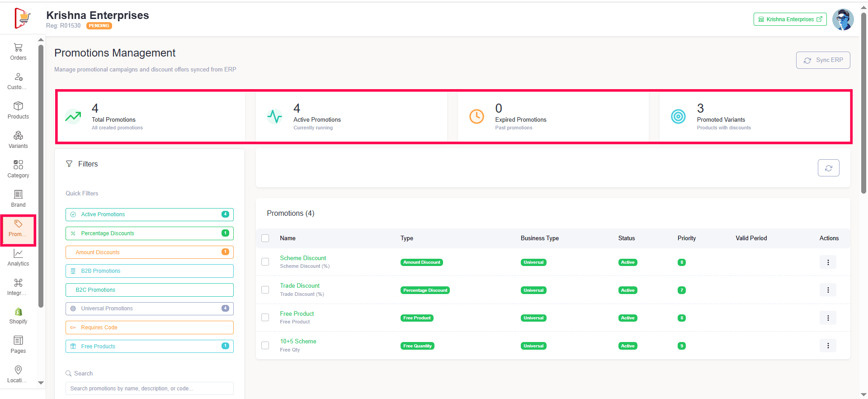The image size is (868, 399).
Task: Expand actions menu for 10+5 Scheme
Action: 828,346
